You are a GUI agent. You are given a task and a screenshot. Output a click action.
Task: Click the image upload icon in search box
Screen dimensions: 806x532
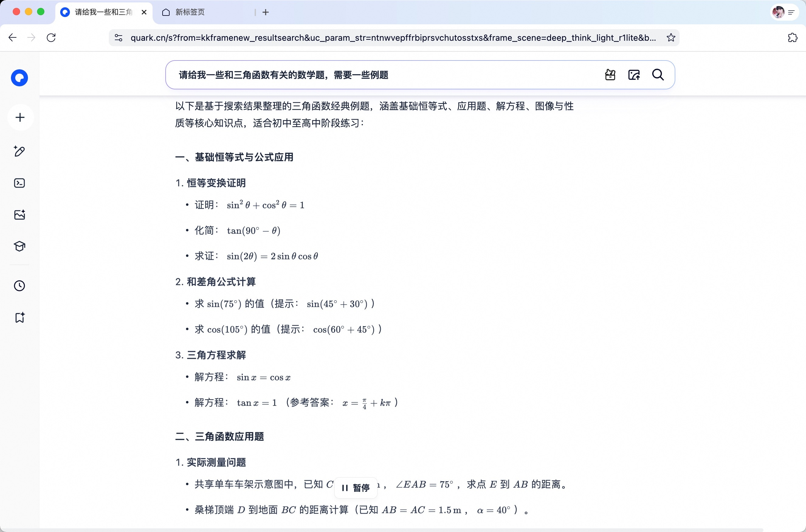coord(634,75)
